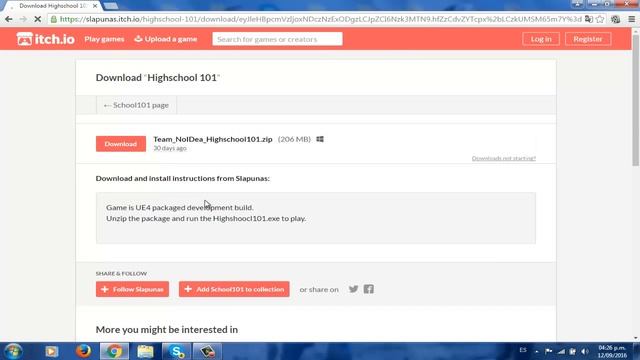Open Play games in the header

click(x=104, y=39)
